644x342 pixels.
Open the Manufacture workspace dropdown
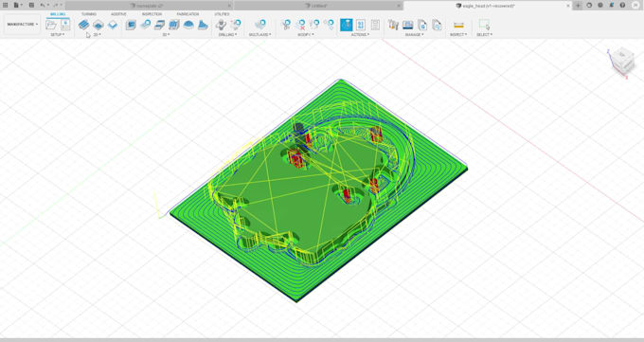[22, 25]
